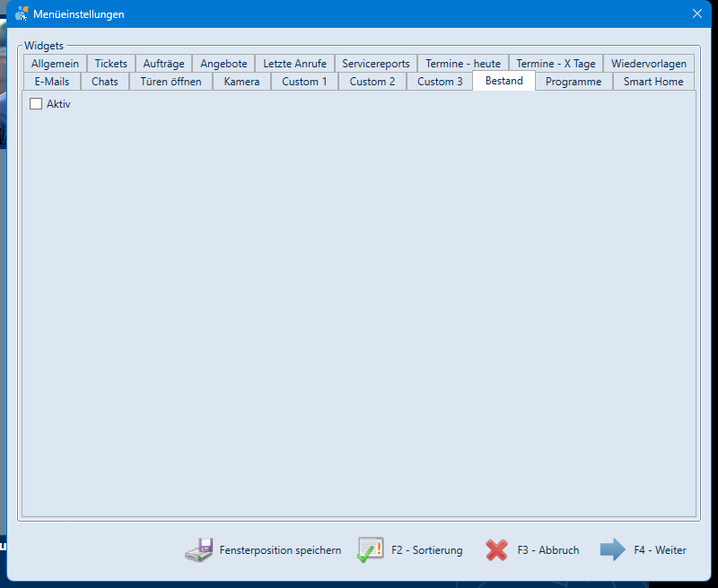Open the Smart Home tab
The height and width of the screenshot is (588, 718).
(653, 82)
